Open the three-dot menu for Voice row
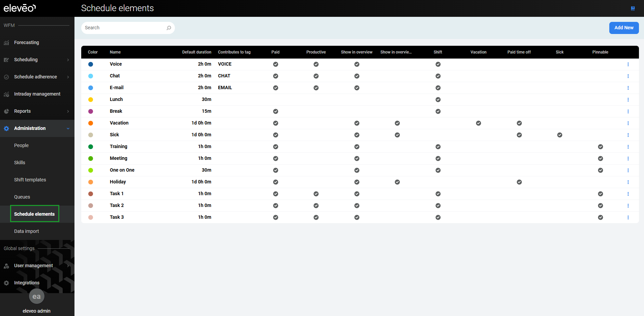This screenshot has width=644, height=316. [x=628, y=64]
